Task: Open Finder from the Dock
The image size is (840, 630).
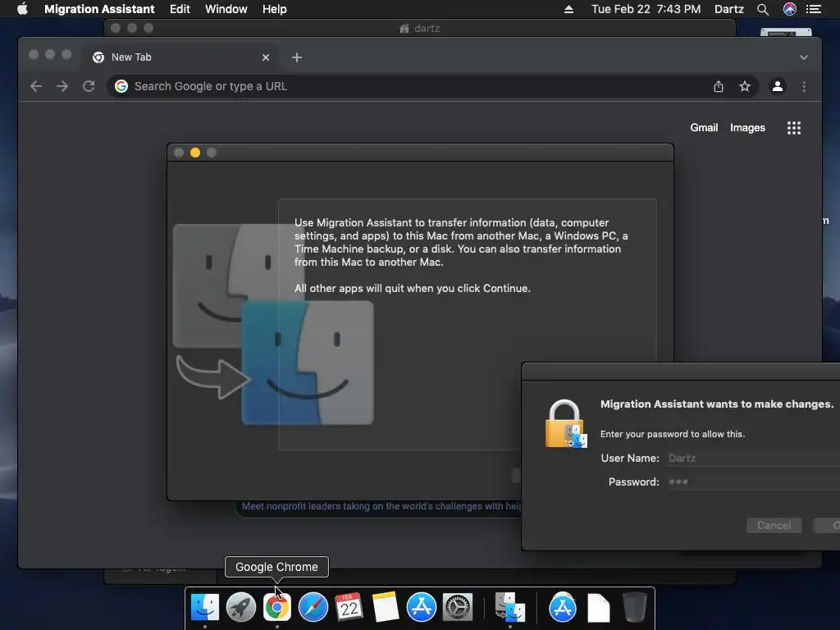Action: click(204, 608)
